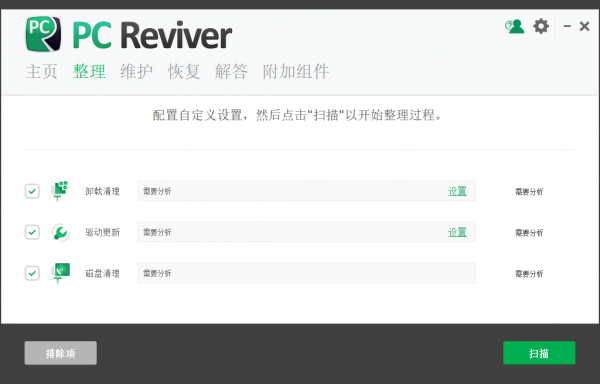This screenshot has width=600, height=384.
Task: Click the 排除项 button
Action: tap(60, 353)
